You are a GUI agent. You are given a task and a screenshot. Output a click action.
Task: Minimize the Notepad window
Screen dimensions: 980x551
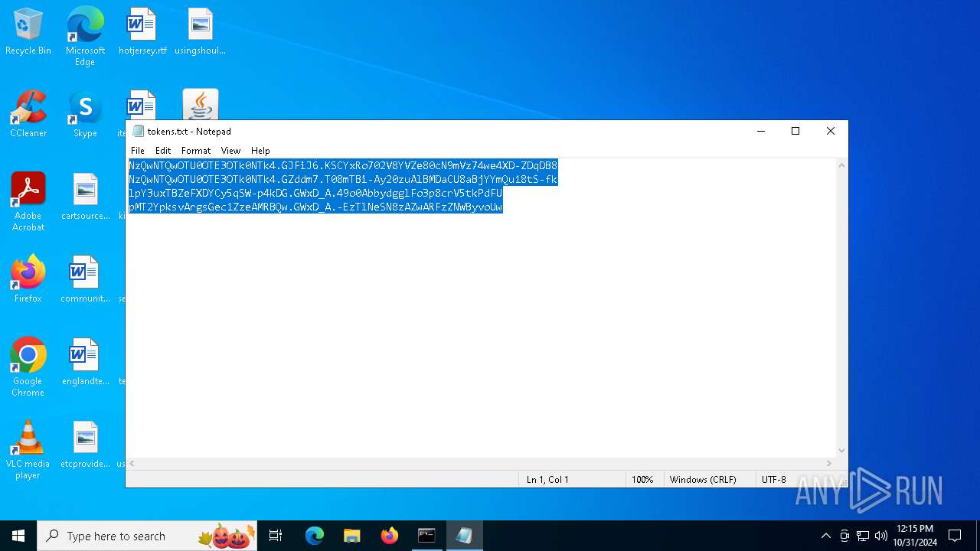[x=761, y=131]
